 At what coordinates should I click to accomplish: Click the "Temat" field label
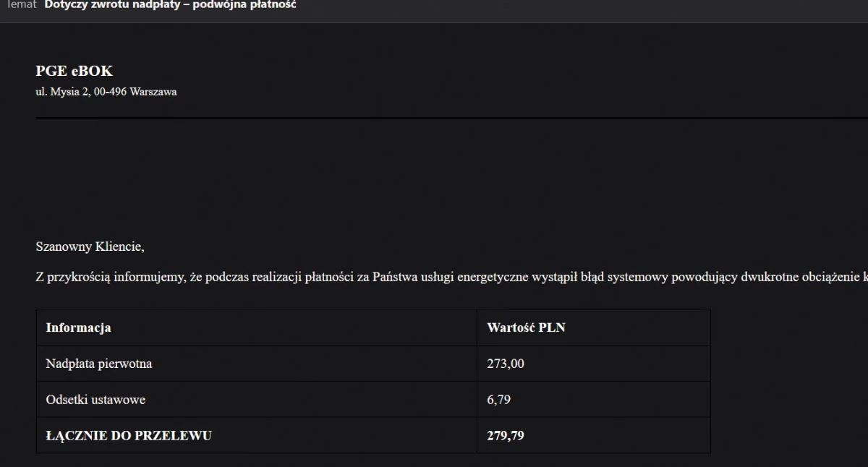click(x=21, y=4)
